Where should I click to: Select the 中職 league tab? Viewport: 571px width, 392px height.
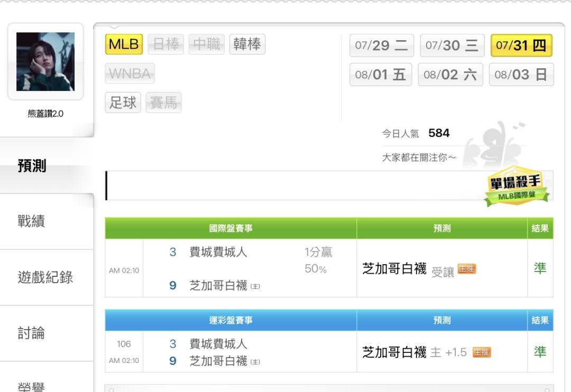[207, 44]
